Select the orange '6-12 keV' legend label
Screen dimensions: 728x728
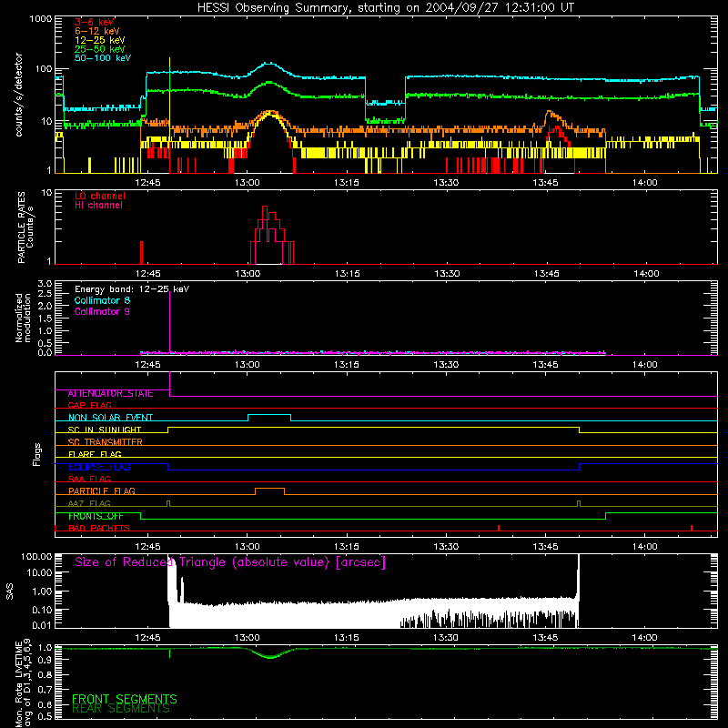97,31
